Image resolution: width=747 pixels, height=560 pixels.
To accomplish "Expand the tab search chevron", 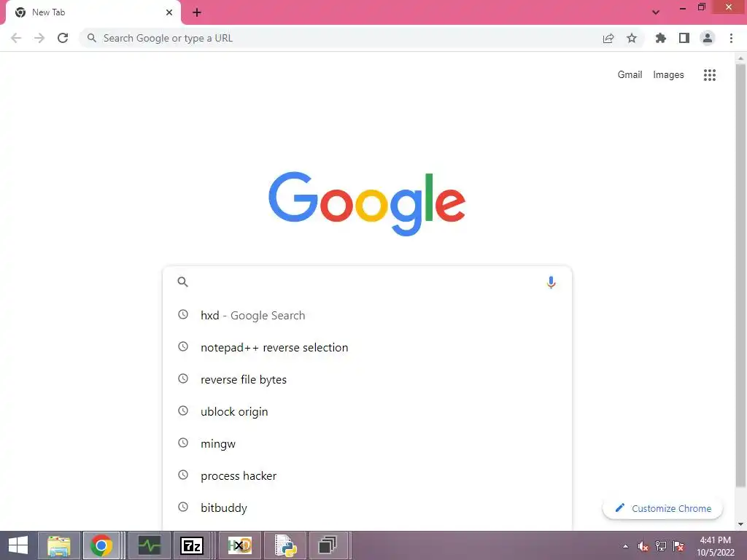I will coord(656,12).
